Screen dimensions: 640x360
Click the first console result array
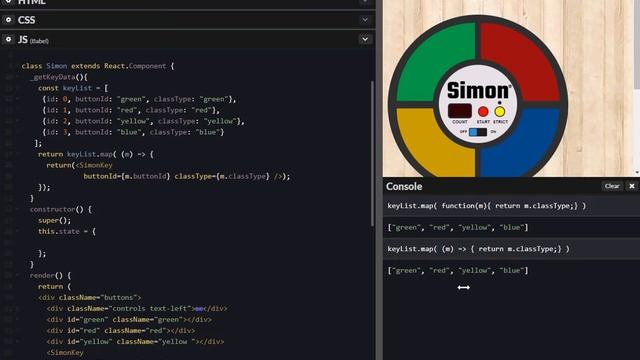point(458,227)
